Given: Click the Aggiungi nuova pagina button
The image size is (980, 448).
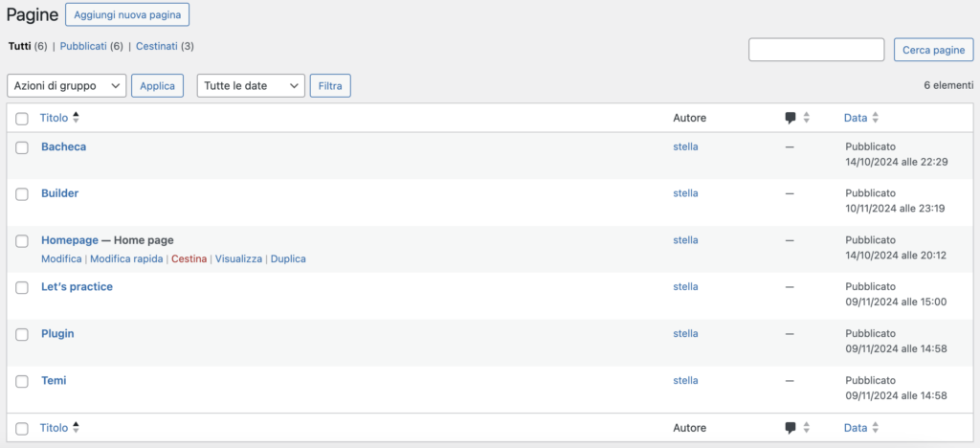Looking at the screenshot, I should [127, 14].
